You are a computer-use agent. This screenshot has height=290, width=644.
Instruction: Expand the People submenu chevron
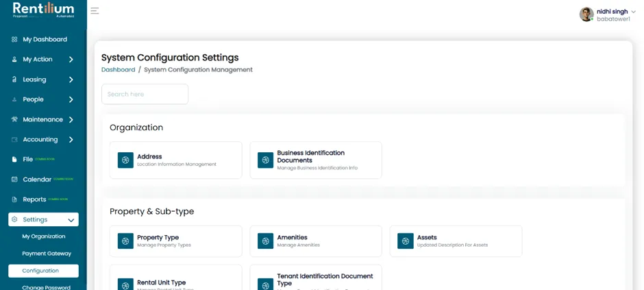tap(71, 99)
